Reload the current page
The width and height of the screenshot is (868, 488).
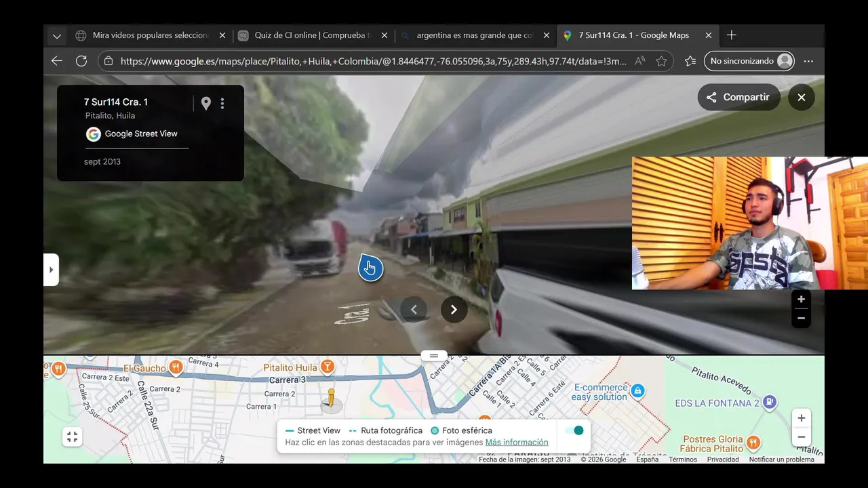(x=81, y=61)
